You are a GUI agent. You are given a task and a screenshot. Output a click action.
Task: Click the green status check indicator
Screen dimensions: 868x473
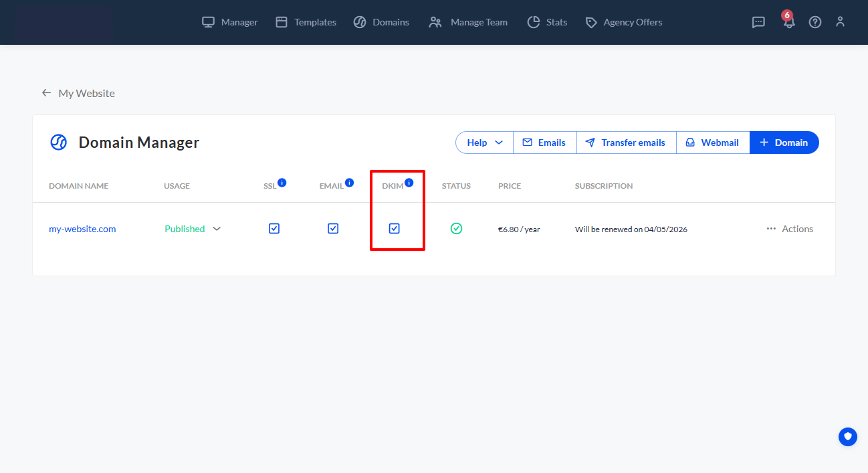pos(456,228)
